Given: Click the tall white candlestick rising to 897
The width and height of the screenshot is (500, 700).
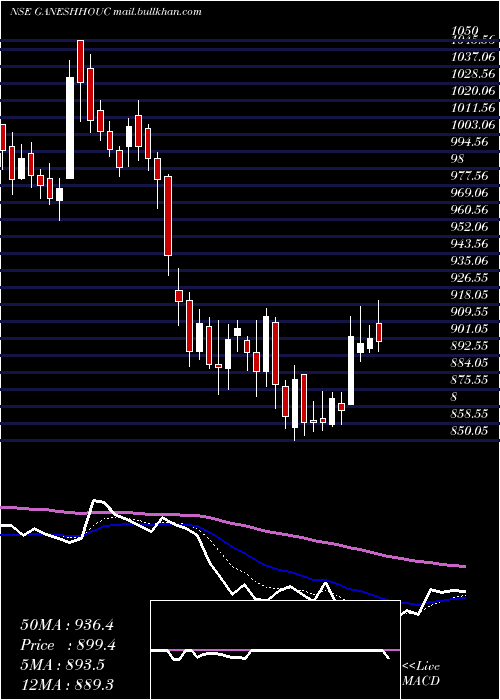Looking at the screenshot, I should tap(351, 371).
